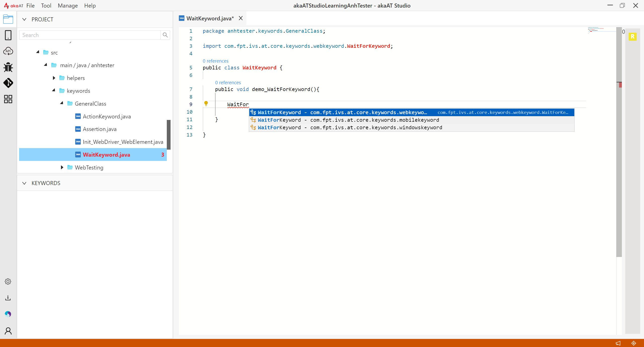This screenshot has width=644, height=347.
Task: Click the project Search input field
Action: [90, 35]
